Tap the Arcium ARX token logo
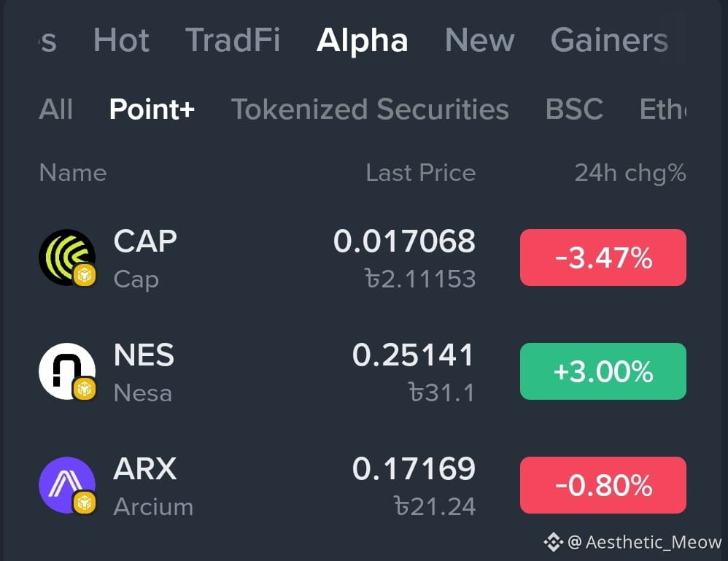 67,485
